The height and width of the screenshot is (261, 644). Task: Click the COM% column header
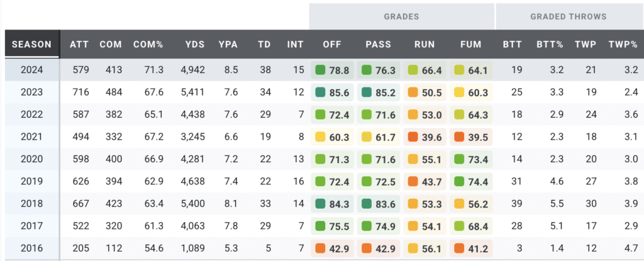click(x=148, y=45)
